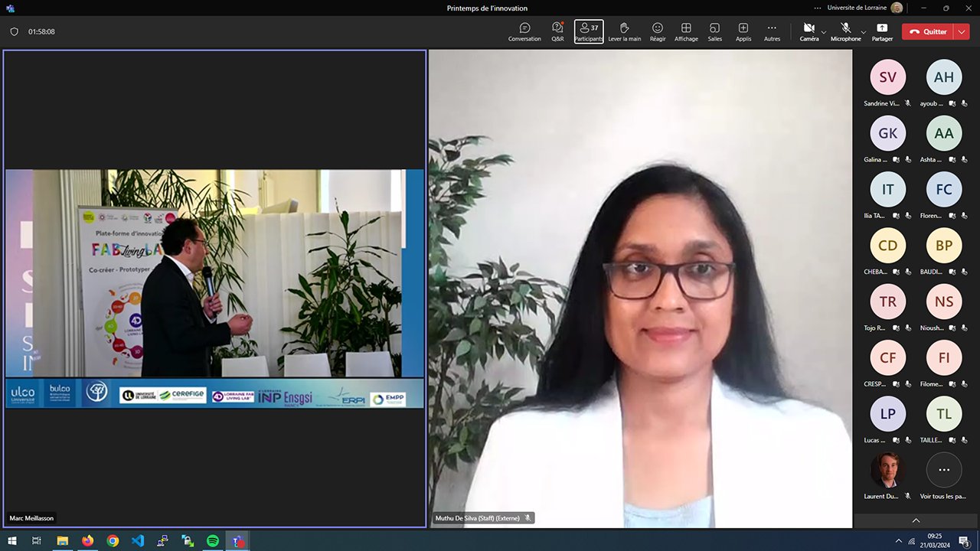Open the Q&R panel
Image resolution: width=980 pixels, height=551 pixels.
click(557, 31)
